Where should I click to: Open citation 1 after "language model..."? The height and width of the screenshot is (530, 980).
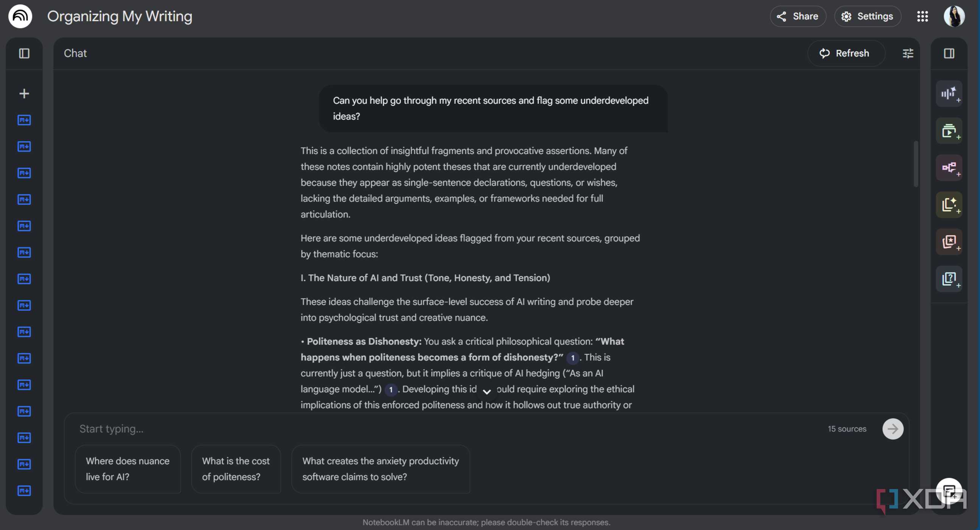coord(391,390)
